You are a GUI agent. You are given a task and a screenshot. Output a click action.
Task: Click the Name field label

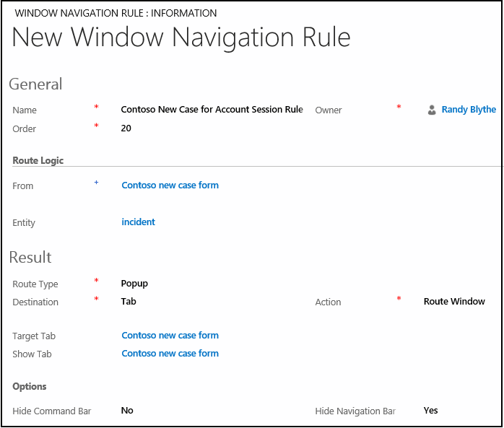[x=25, y=110]
